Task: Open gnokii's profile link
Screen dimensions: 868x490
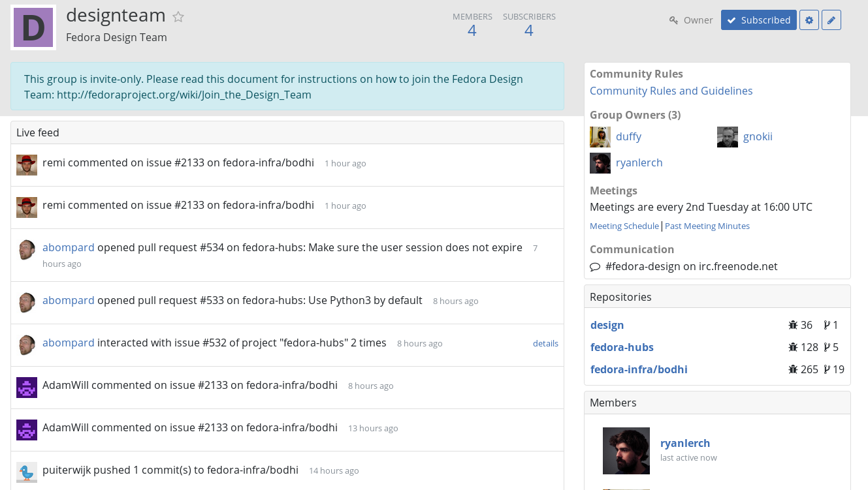Action: (x=758, y=136)
